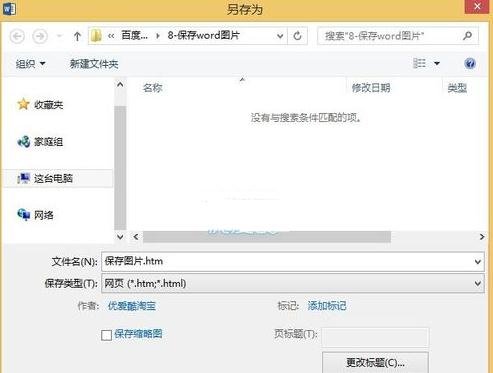
Task: Sort by 修改日期 column header
Action: tap(371, 88)
